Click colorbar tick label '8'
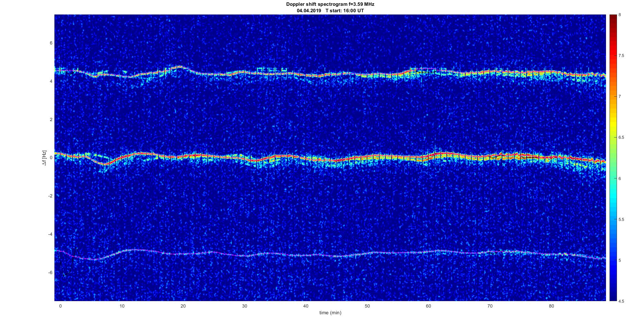 [x=620, y=15]
